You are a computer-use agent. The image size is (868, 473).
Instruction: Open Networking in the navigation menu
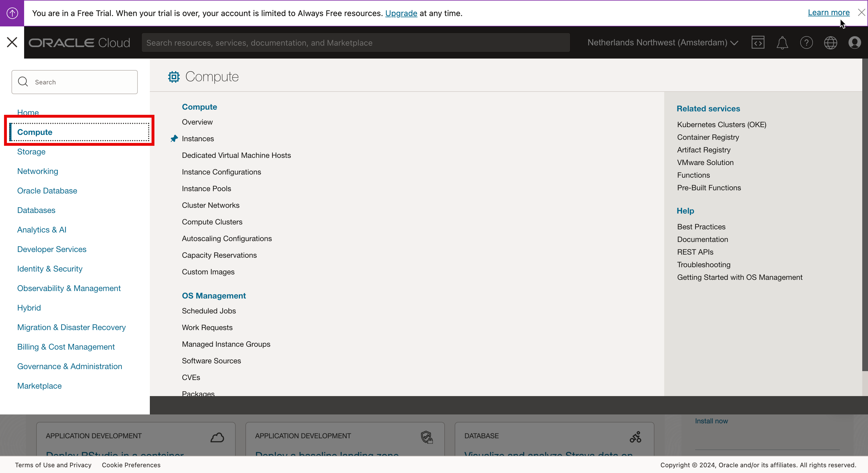click(37, 171)
